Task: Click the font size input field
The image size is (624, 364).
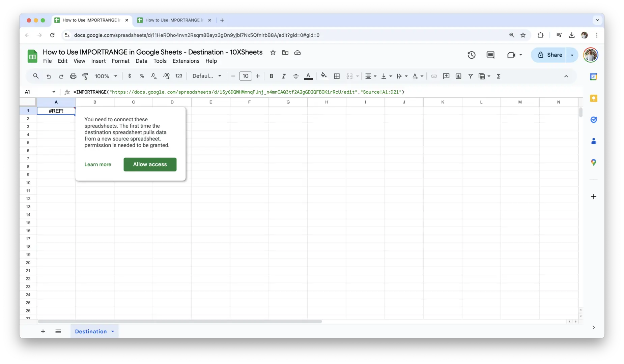Action: pyautogui.click(x=246, y=76)
